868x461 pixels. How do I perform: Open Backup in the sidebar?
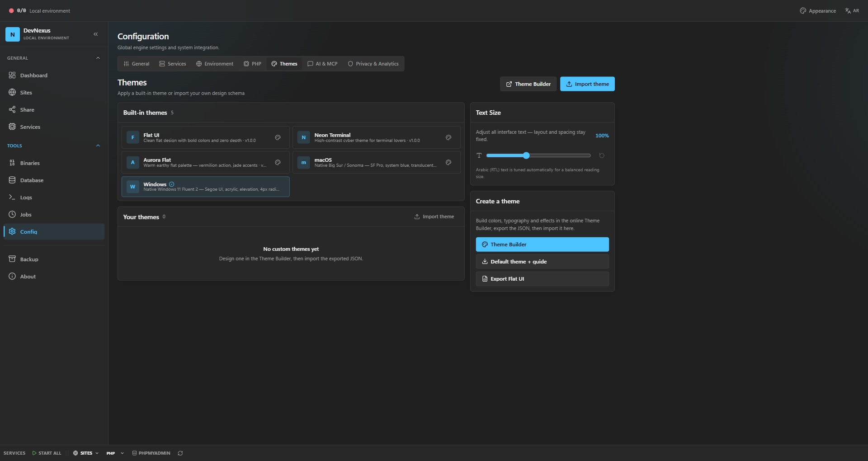coord(54,259)
